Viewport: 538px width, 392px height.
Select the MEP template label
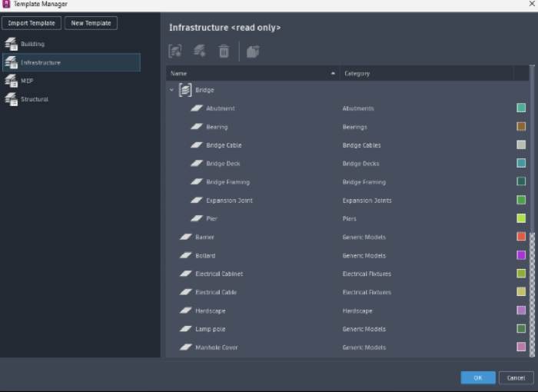pos(27,81)
